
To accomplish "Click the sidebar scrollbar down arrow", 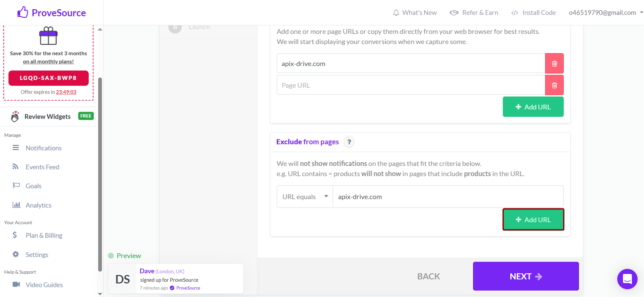I will (100, 294).
